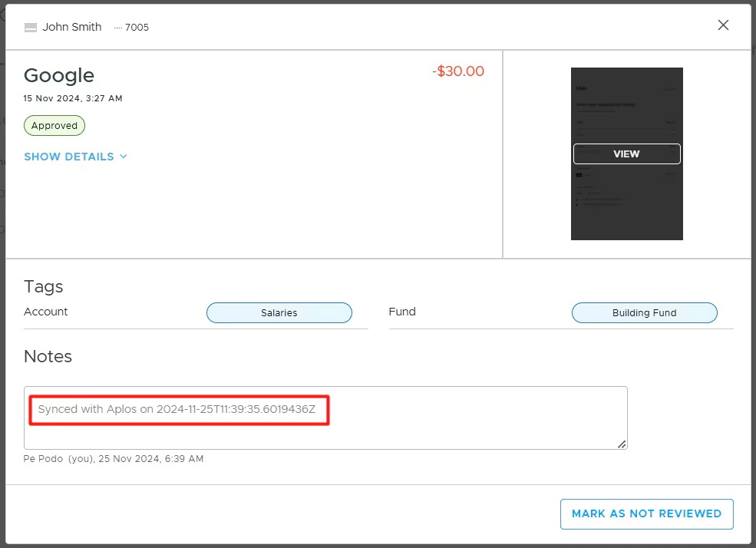
Task: Click the Notes box resize handle
Action: coord(622,444)
